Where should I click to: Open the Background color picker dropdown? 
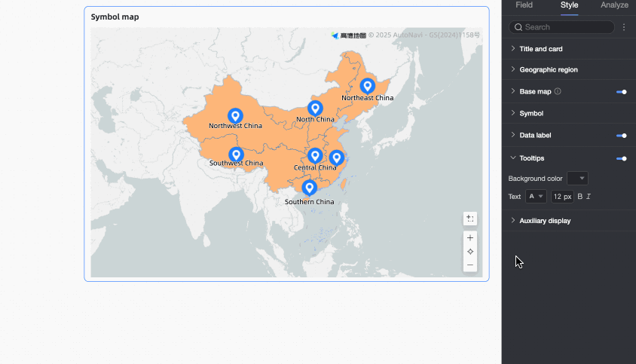pos(577,178)
